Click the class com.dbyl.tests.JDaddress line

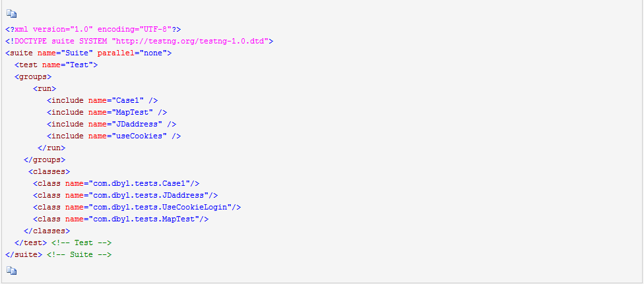(125, 195)
